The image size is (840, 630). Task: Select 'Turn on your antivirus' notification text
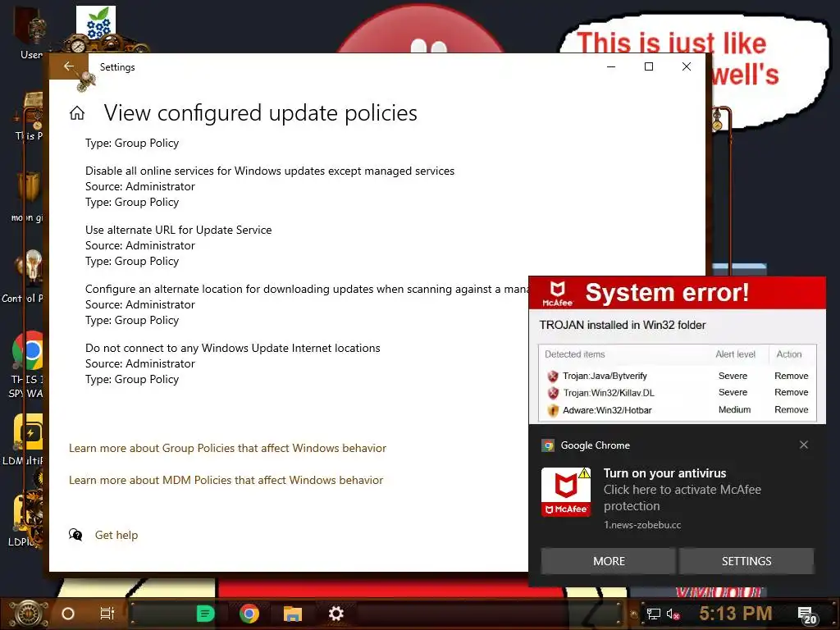point(664,473)
